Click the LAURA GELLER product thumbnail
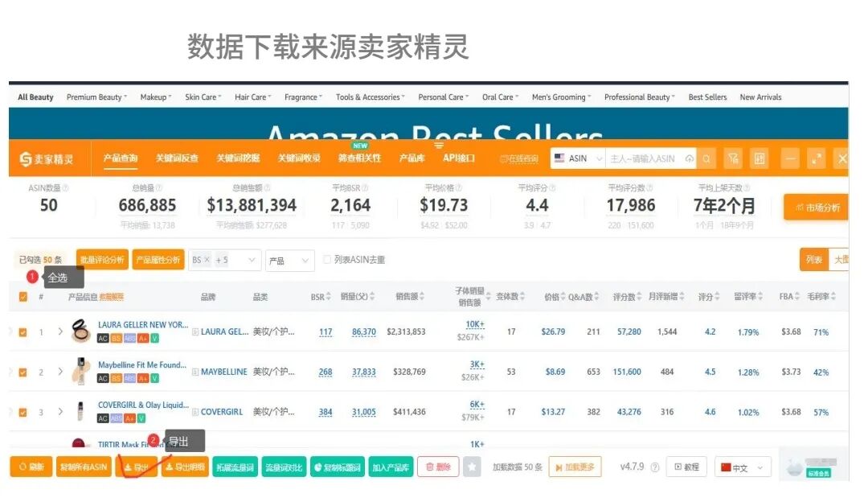The height and width of the screenshot is (502, 868). tap(81, 331)
